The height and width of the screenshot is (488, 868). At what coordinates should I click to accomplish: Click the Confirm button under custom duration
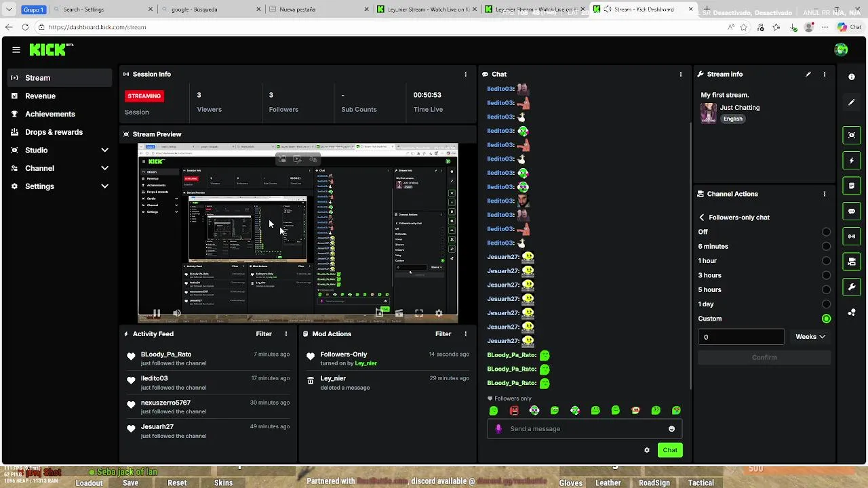point(764,357)
